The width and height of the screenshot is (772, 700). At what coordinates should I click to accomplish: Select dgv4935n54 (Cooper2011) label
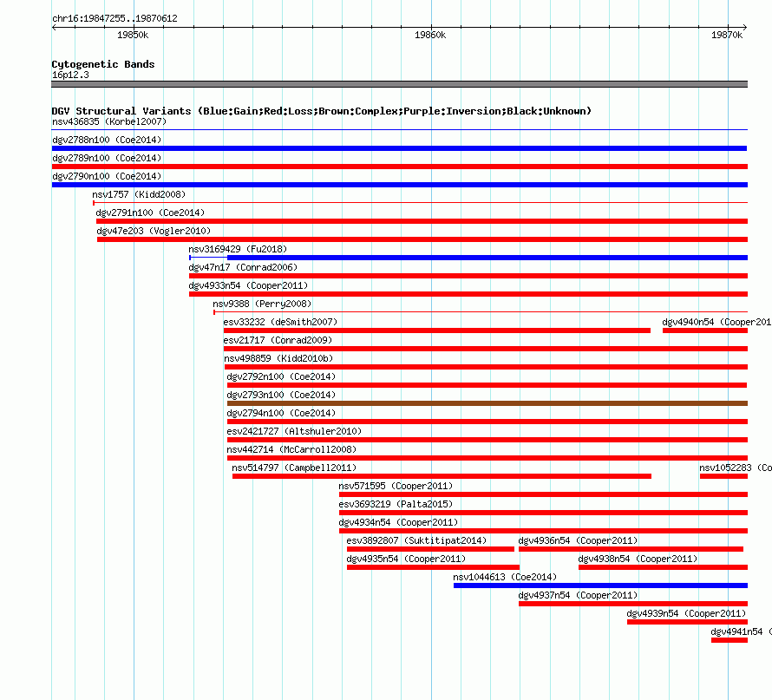click(406, 559)
